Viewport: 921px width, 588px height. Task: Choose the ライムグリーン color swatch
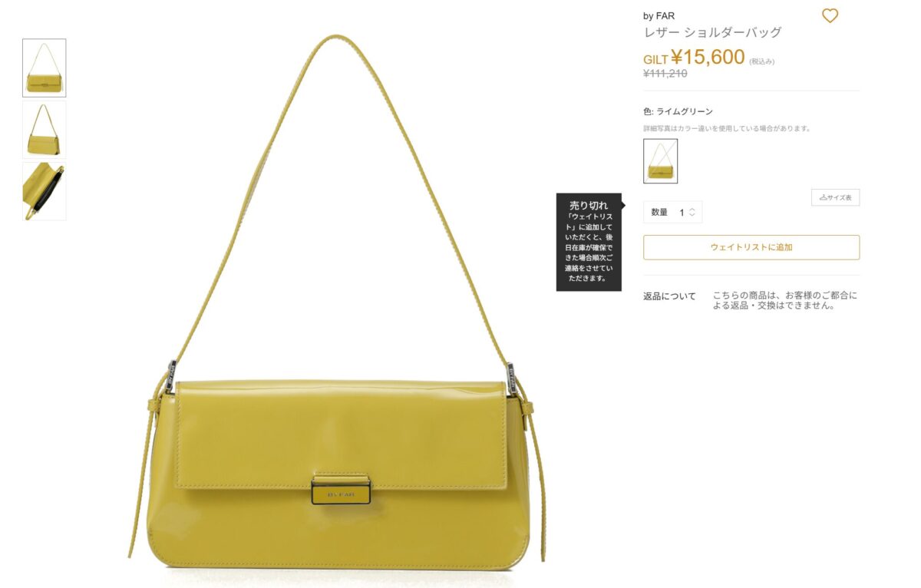(660, 161)
